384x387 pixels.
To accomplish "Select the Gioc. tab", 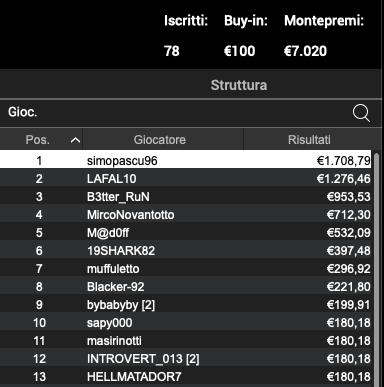I will click(x=23, y=112).
